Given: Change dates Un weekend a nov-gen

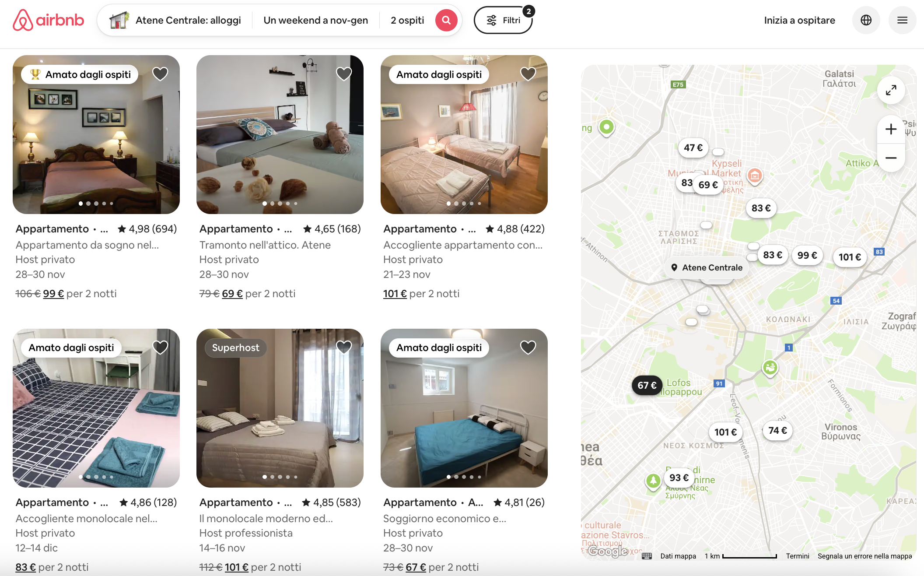Looking at the screenshot, I should click(x=315, y=20).
